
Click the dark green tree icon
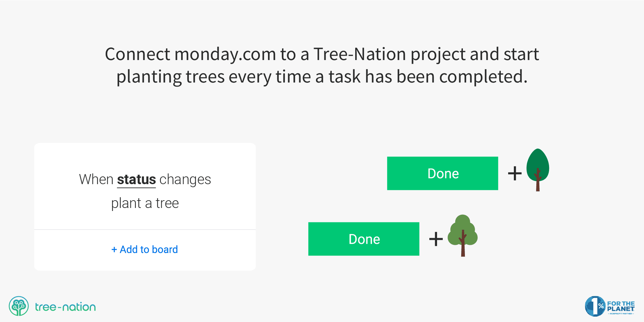pyautogui.click(x=538, y=169)
